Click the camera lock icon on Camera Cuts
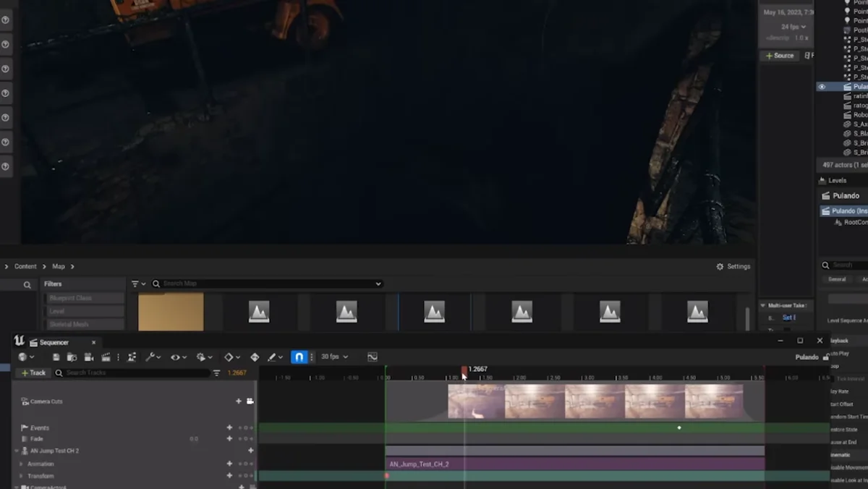Viewport: 868px width, 489px height. coord(250,401)
